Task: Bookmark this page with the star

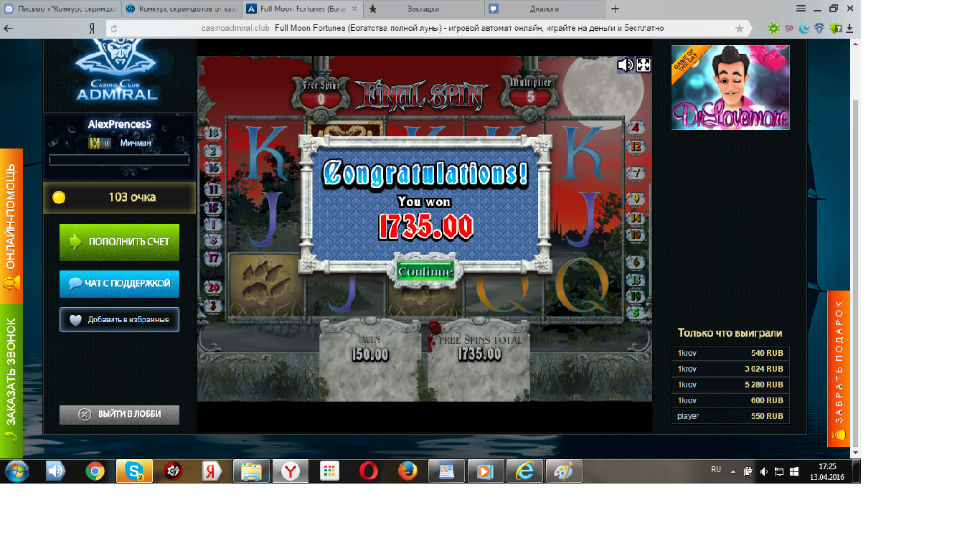Action: coord(740,29)
